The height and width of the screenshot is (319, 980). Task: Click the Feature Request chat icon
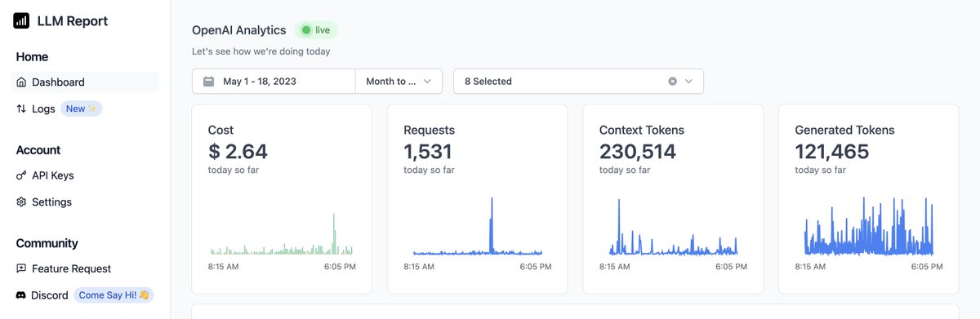(x=21, y=268)
